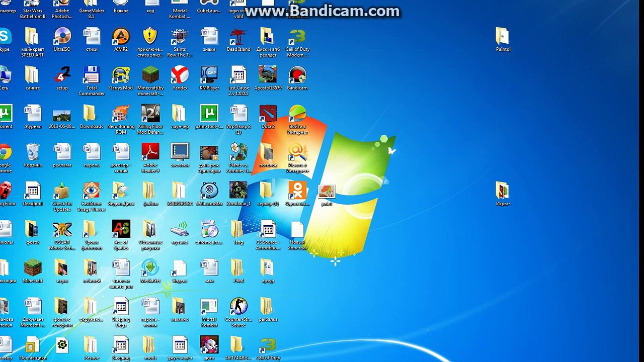Select the Яндекс.Диск shortcut
644x362 pixels.
point(121,194)
